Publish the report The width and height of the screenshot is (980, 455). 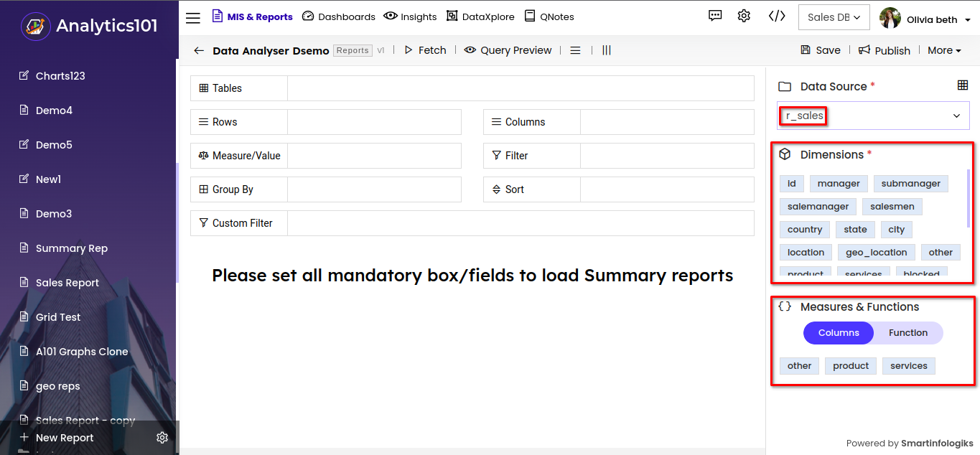point(885,50)
